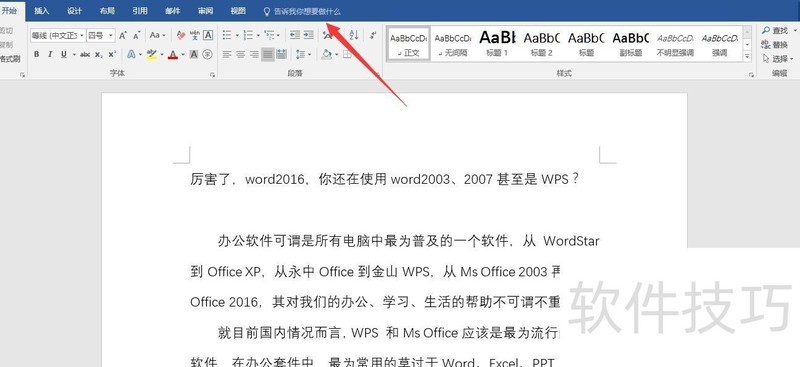Switch to the 设计 tab
Viewport: 800px width, 367px height.
click(x=74, y=11)
